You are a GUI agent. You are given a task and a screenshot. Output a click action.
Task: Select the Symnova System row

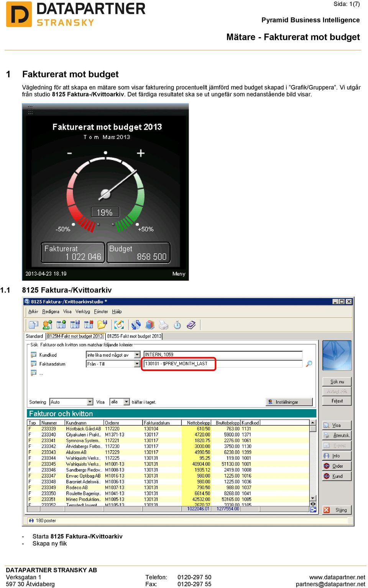click(x=168, y=441)
